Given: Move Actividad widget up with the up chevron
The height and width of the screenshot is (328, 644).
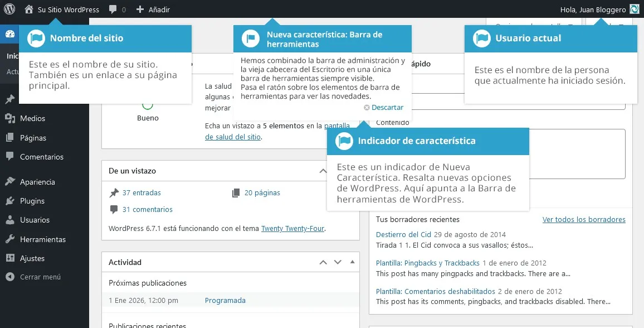Looking at the screenshot, I should (x=323, y=262).
